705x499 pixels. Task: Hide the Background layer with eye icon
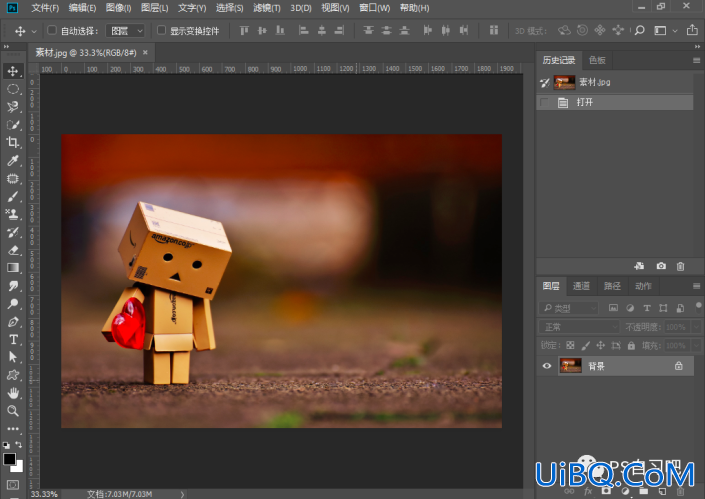547,366
